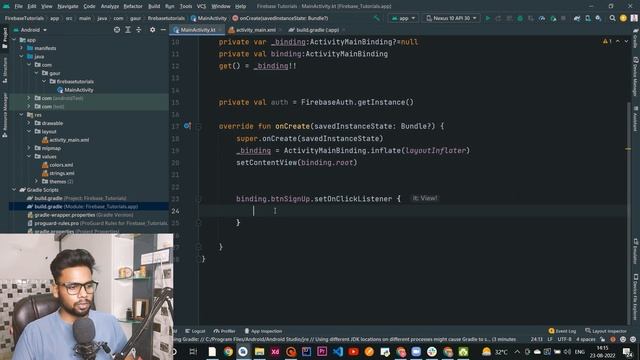Toggle the Structure tool window tab
This screenshot has width=640, height=360.
4,70
